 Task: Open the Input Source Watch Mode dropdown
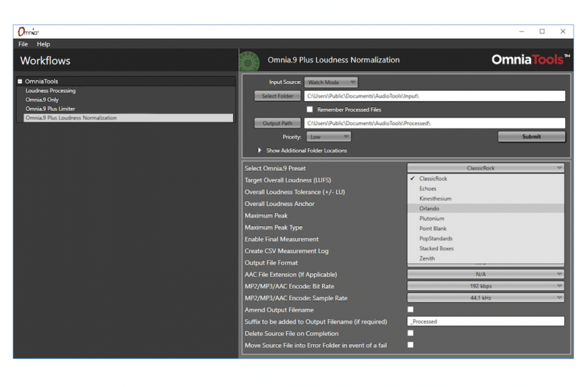[x=331, y=82]
